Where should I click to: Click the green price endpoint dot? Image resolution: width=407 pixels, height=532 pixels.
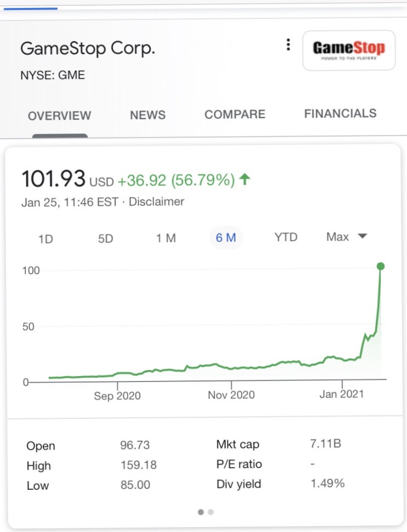[381, 267]
